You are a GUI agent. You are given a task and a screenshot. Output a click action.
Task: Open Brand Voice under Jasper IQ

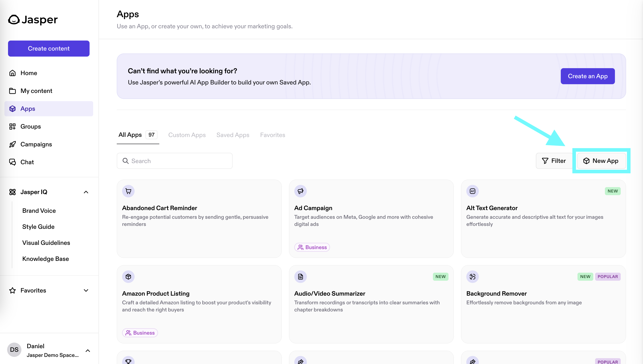[x=39, y=211]
